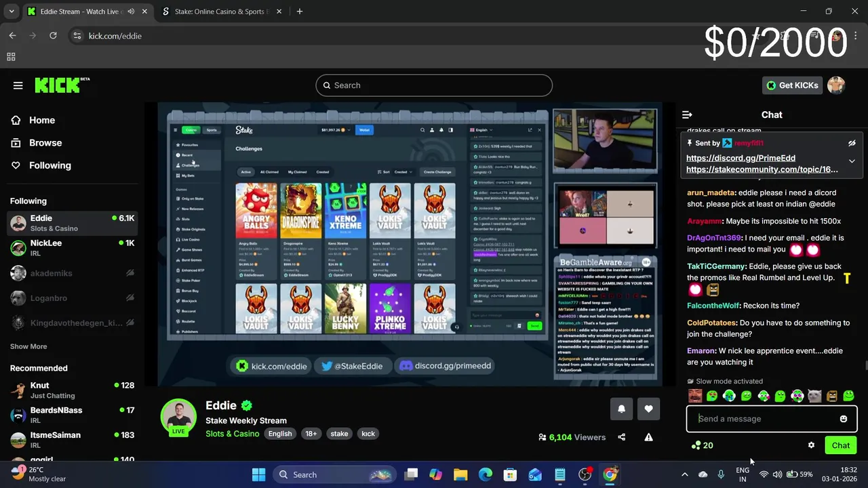This screenshot has width=868, height=488.
Task: Click the stream video player
Action: 410,244
